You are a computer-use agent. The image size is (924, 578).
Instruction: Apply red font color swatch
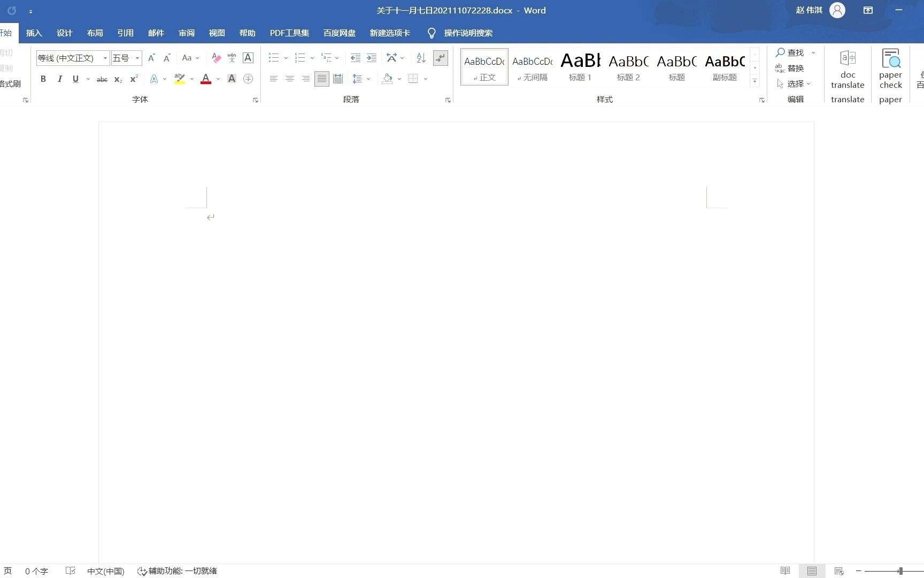tap(206, 79)
